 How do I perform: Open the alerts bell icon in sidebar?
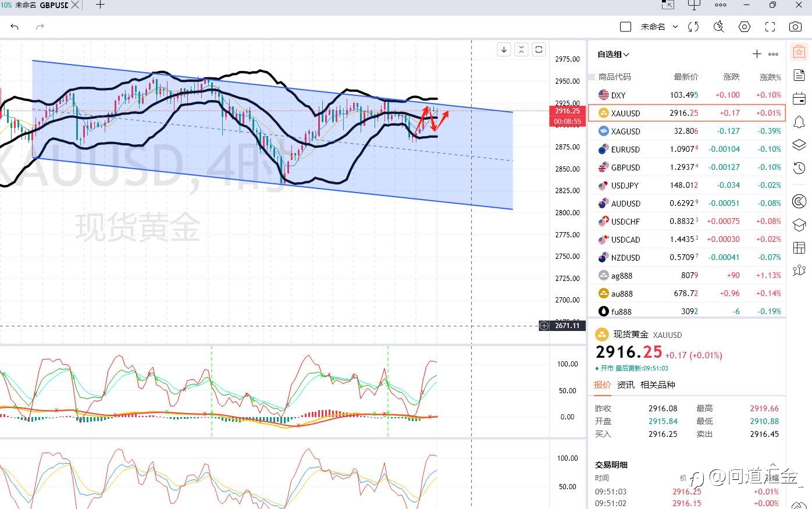click(799, 122)
